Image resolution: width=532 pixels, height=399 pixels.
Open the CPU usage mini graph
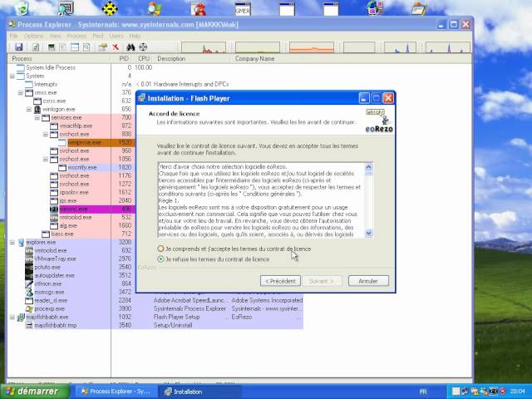pyautogui.click(x=204, y=47)
